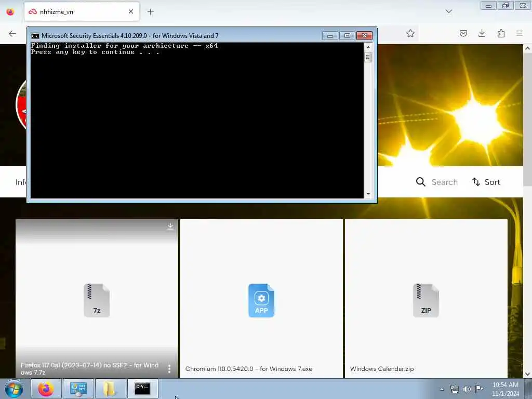The image size is (532, 399).
Task: Maximize the Microsoft Security Essentials console
Action: (x=347, y=36)
